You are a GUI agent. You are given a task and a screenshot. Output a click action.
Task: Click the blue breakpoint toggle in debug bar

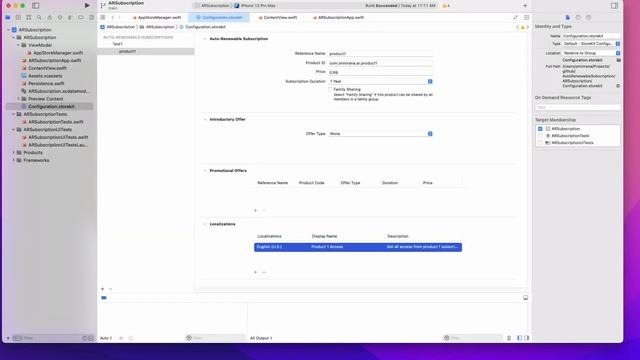coord(104,298)
